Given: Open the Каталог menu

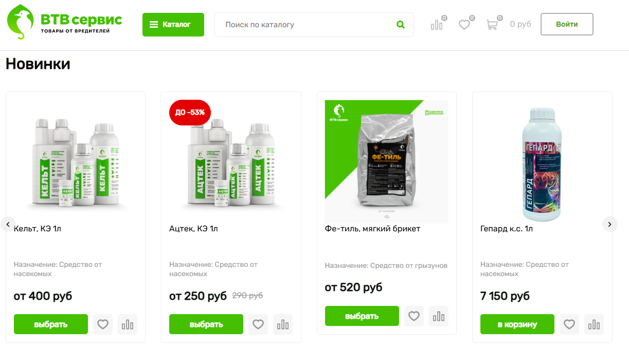Looking at the screenshot, I should point(173,25).
